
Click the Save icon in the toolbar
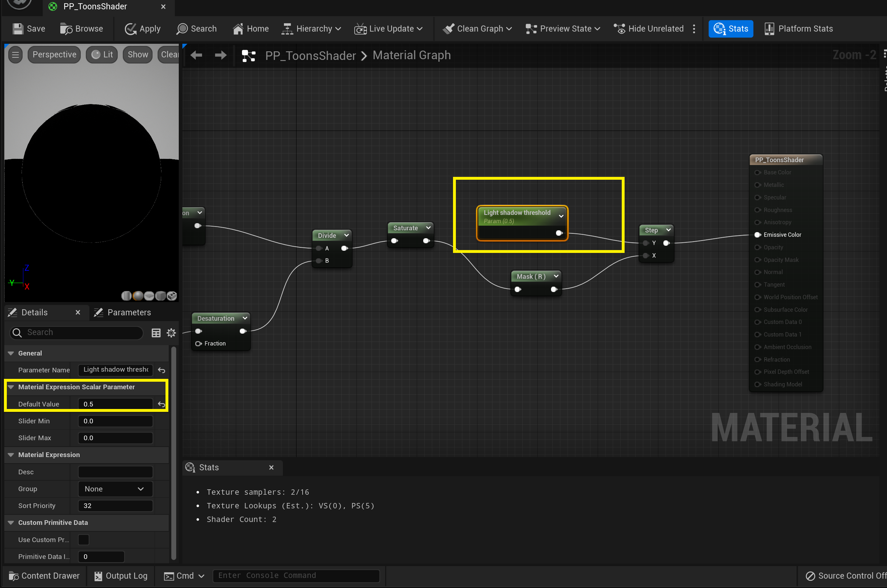pos(18,29)
